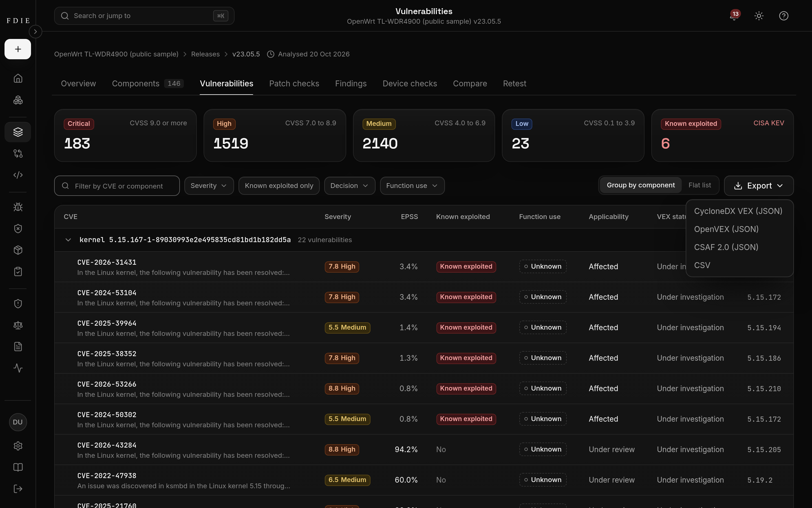Click the Export dropdown button
Image resolution: width=812 pixels, height=508 pixels.
pos(759,186)
